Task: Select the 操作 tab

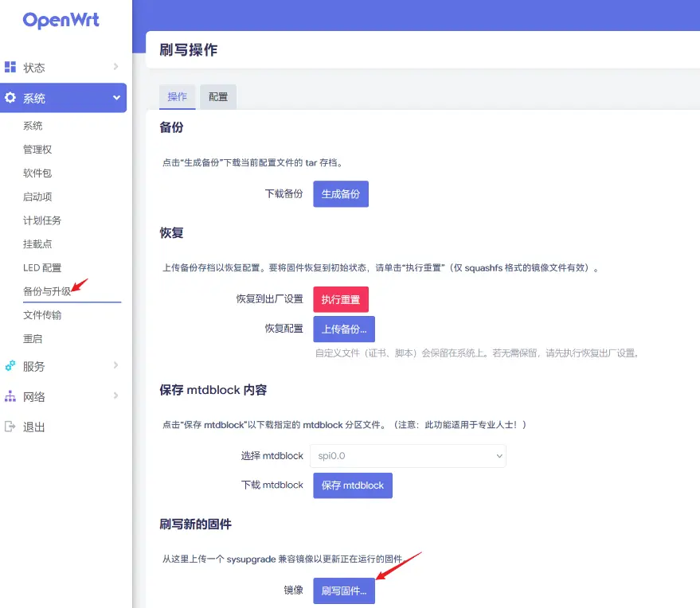Action: [x=177, y=97]
